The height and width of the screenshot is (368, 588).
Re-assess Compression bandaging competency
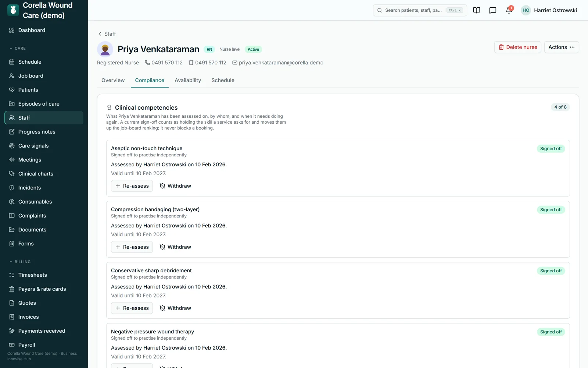(132, 247)
